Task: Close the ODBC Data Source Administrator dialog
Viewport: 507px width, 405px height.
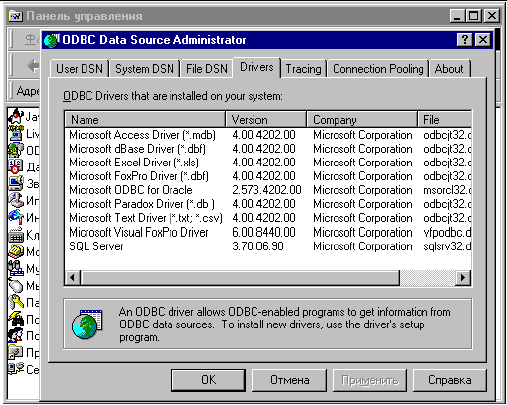Action: pos(483,40)
